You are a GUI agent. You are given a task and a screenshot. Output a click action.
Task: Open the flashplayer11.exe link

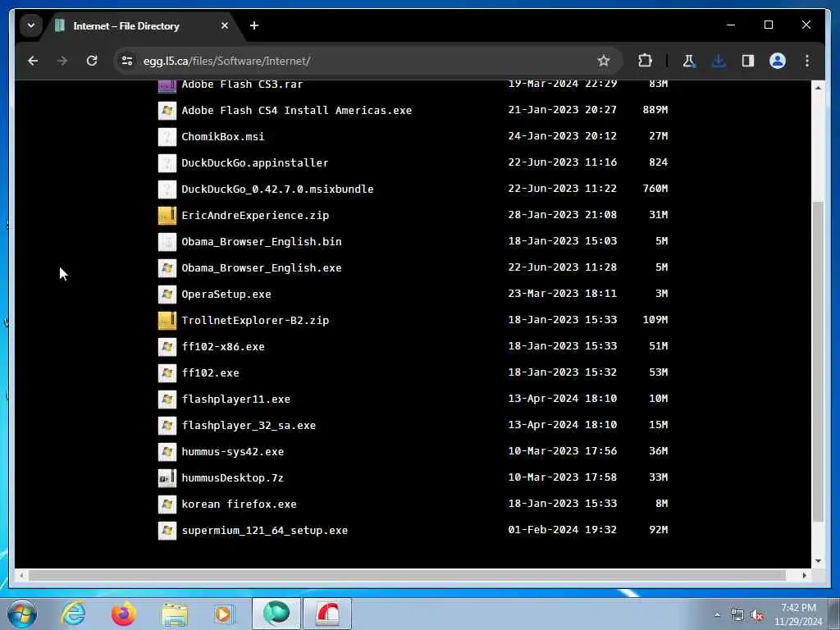point(235,399)
